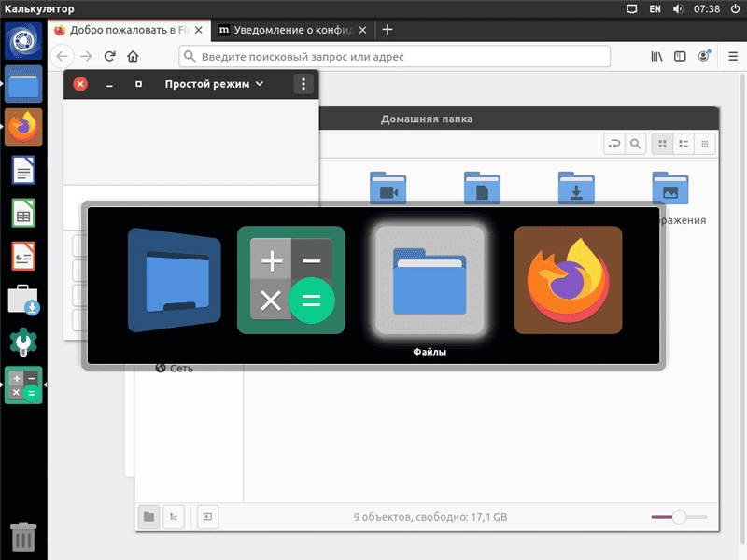Open the Videos folder in Files

(x=388, y=189)
